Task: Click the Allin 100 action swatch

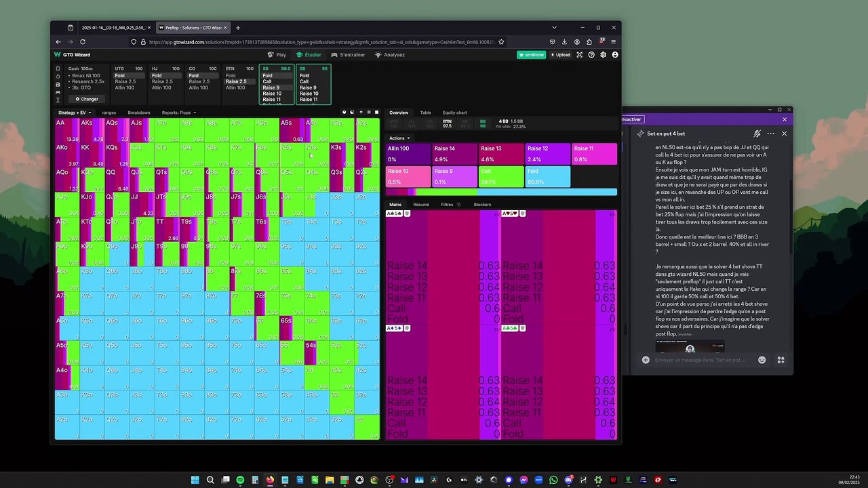Action: coord(408,154)
